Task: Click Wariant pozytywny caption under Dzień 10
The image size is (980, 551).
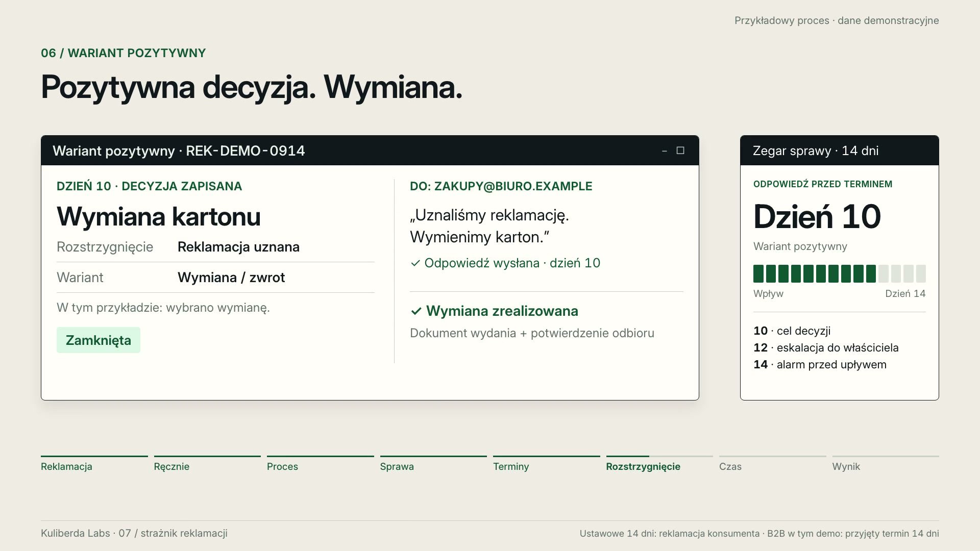Action: click(800, 246)
